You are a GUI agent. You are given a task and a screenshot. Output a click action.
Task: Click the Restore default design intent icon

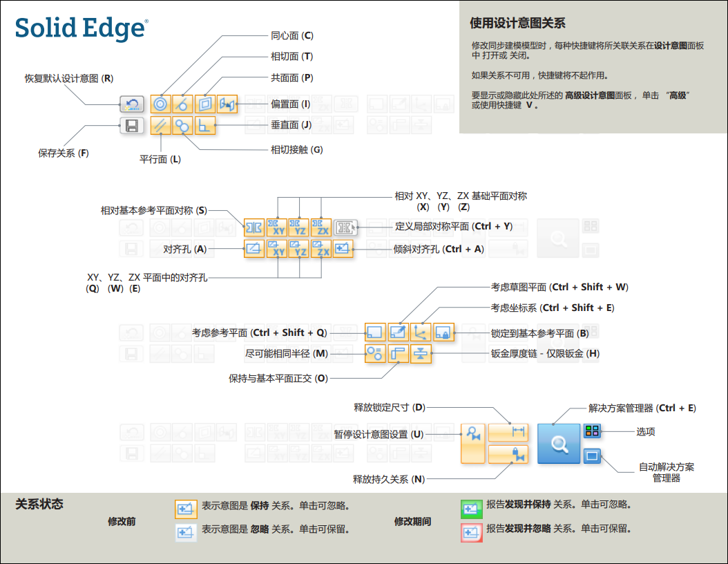(132, 104)
